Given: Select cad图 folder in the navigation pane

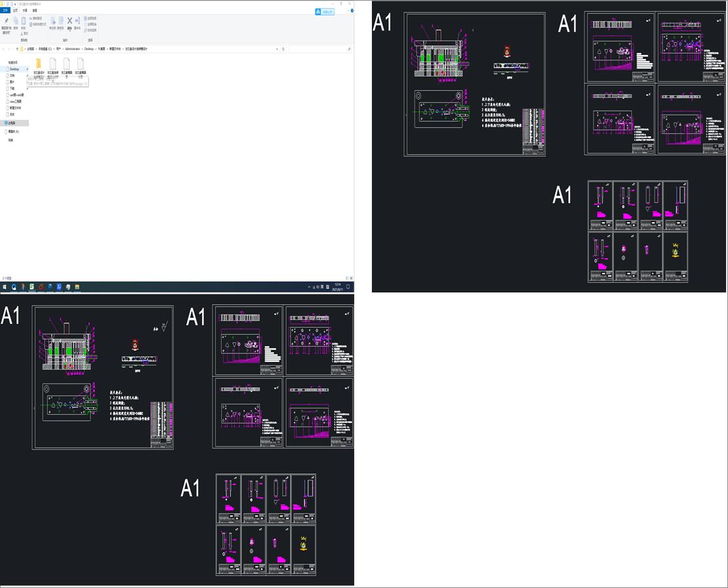Looking at the screenshot, I should [x=16, y=94].
